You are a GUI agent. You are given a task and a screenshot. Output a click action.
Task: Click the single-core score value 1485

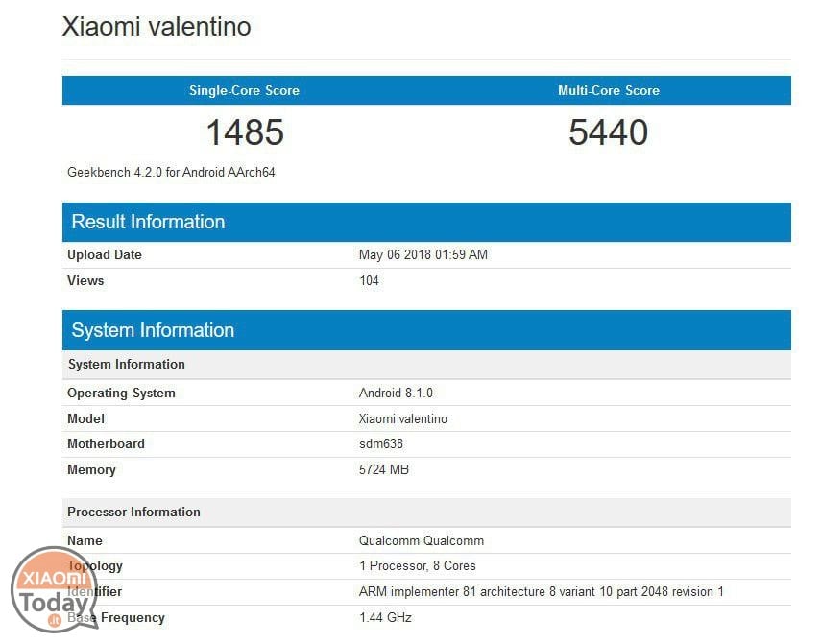click(x=245, y=131)
